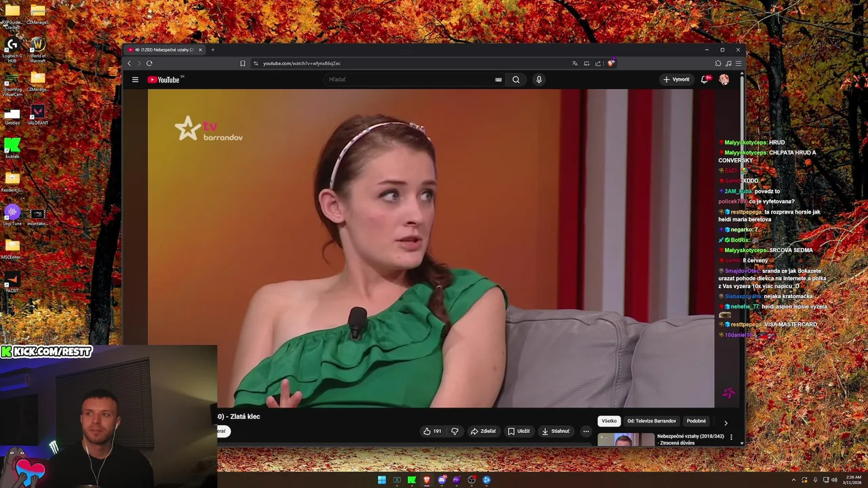This screenshot has height=488, width=868.
Task: Go to the YouTube home logo
Action: (165, 79)
